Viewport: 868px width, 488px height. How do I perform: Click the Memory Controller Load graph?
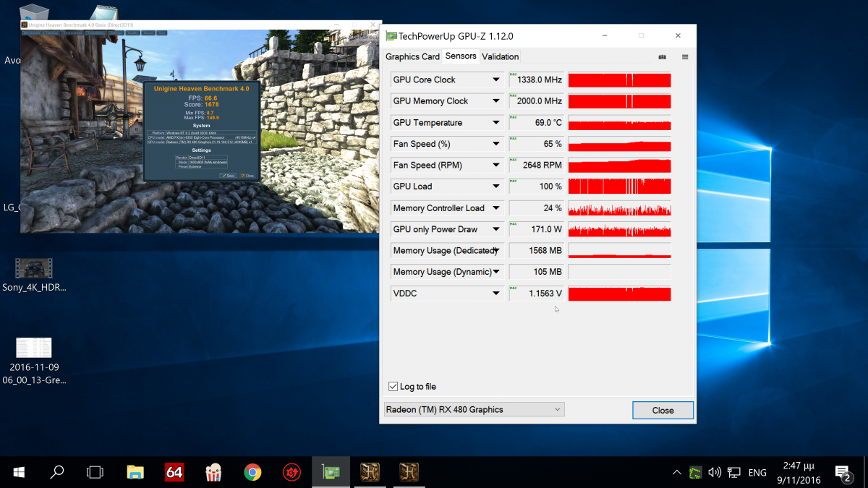click(619, 207)
